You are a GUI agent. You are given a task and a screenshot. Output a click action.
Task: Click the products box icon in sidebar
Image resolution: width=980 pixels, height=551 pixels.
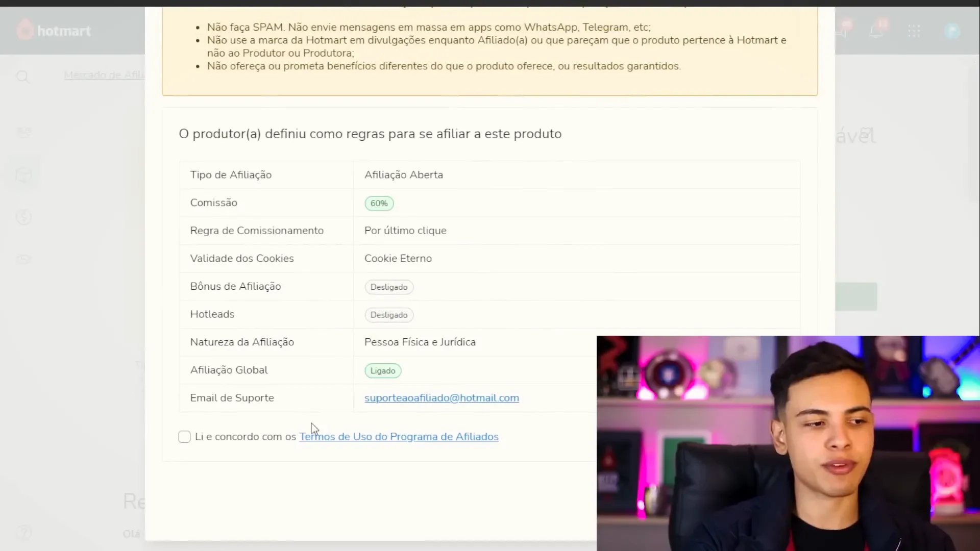(x=23, y=175)
